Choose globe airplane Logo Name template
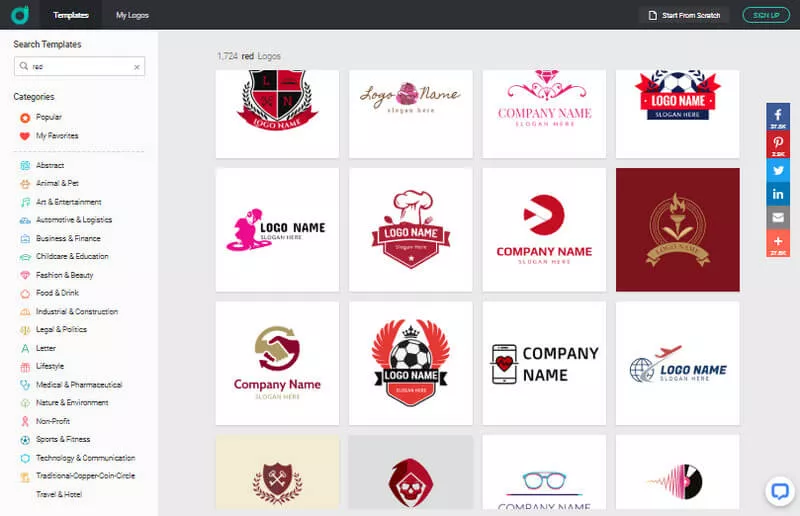Image resolution: width=800 pixels, height=516 pixels. click(678, 363)
